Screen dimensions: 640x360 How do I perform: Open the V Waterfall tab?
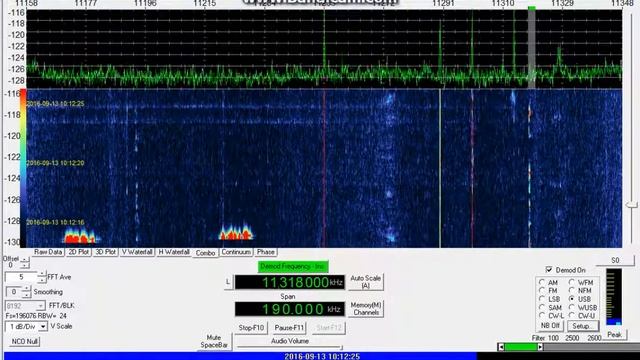[x=137, y=252]
